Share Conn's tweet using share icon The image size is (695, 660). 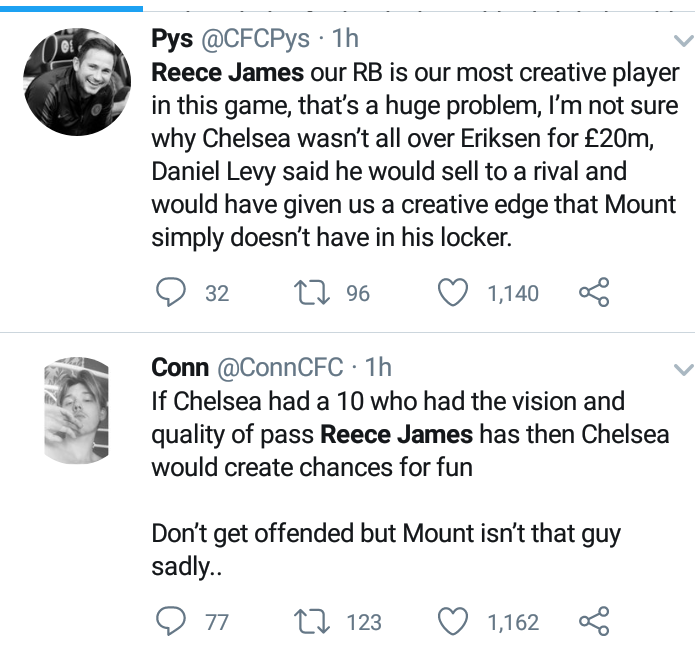[x=594, y=621]
